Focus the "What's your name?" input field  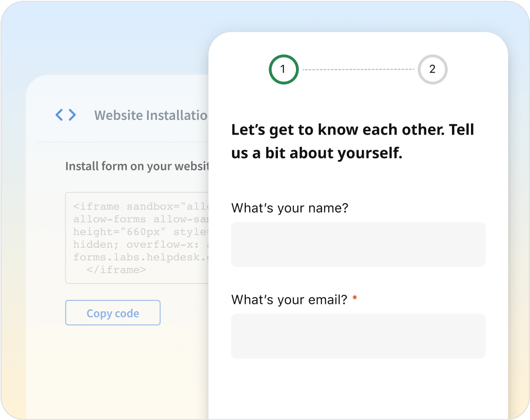[358, 244]
